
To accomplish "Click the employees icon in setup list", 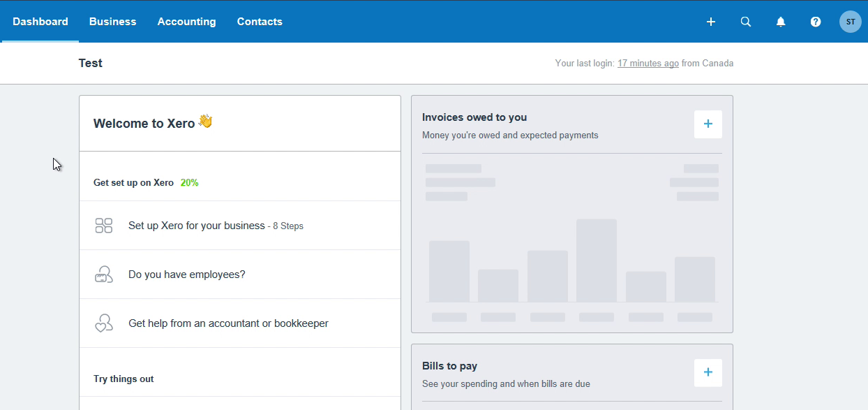I will click(x=104, y=274).
